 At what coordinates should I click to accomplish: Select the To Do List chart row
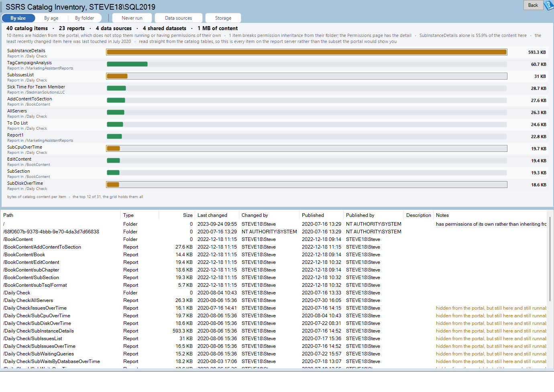click(277, 125)
